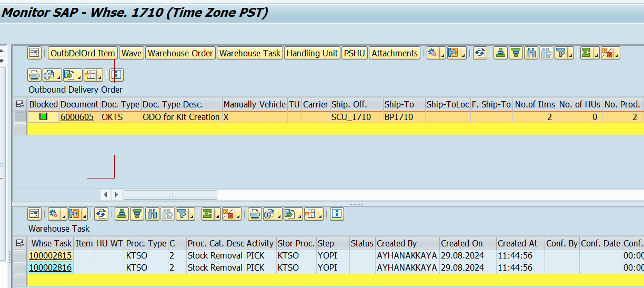The image size is (644, 288).
Task: Click Export icon in Warehouse Task toolbar
Action: point(290,214)
